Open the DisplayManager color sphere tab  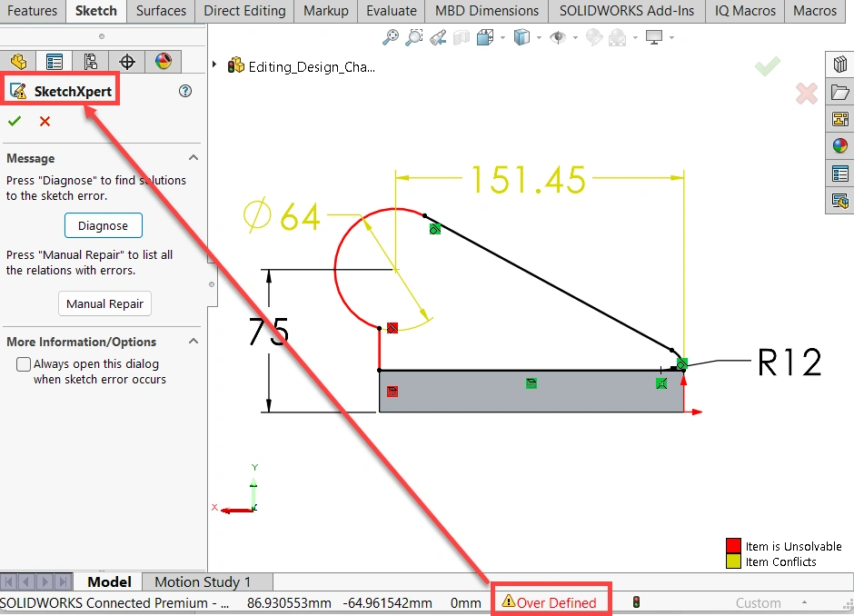164,62
